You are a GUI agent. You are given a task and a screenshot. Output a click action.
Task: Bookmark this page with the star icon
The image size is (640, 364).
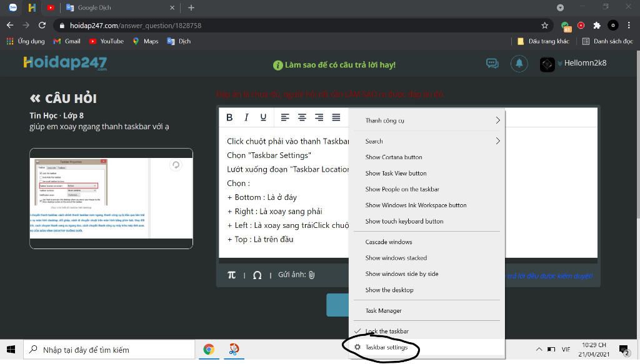[x=544, y=26]
